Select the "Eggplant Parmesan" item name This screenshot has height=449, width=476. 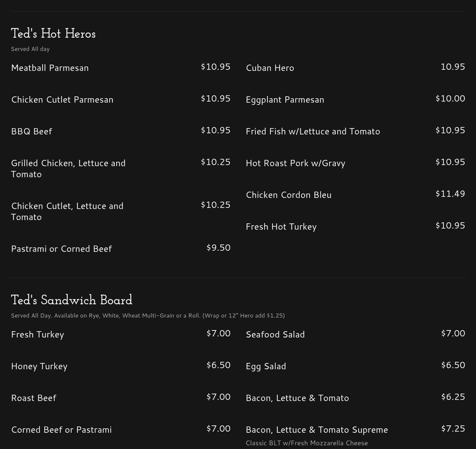click(x=285, y=100)
